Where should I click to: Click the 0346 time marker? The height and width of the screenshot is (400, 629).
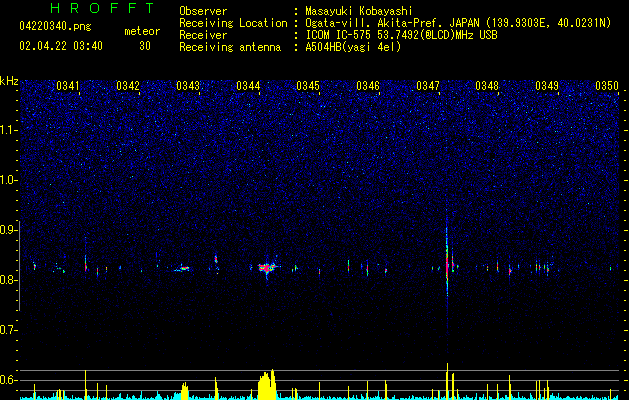(x=368, y=86)
